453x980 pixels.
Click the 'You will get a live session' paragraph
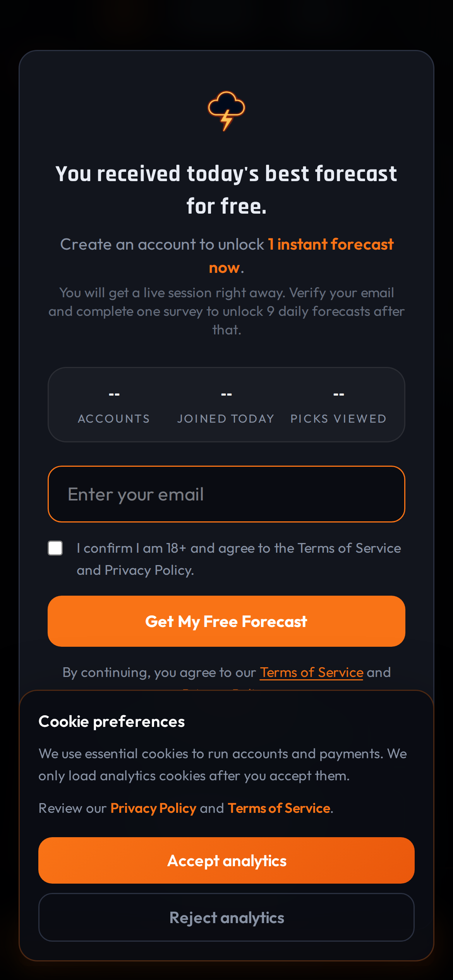point(226,311)
